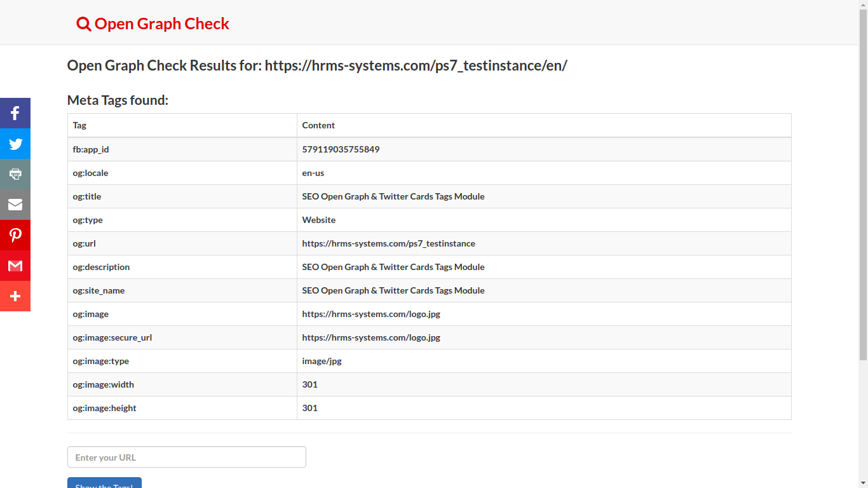Click the magnifier icon in the logo
The height and width of the screenshot is (488, 868).
83,24
